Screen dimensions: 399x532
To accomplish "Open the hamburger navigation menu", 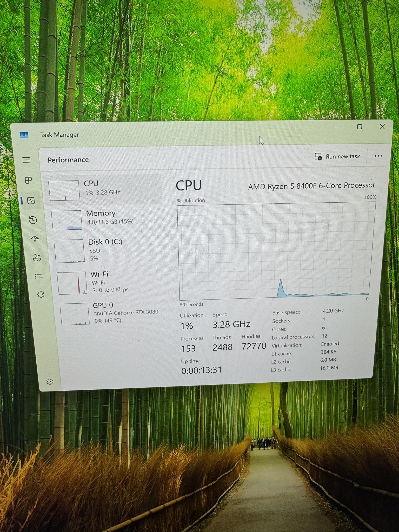I will point(26,160).
